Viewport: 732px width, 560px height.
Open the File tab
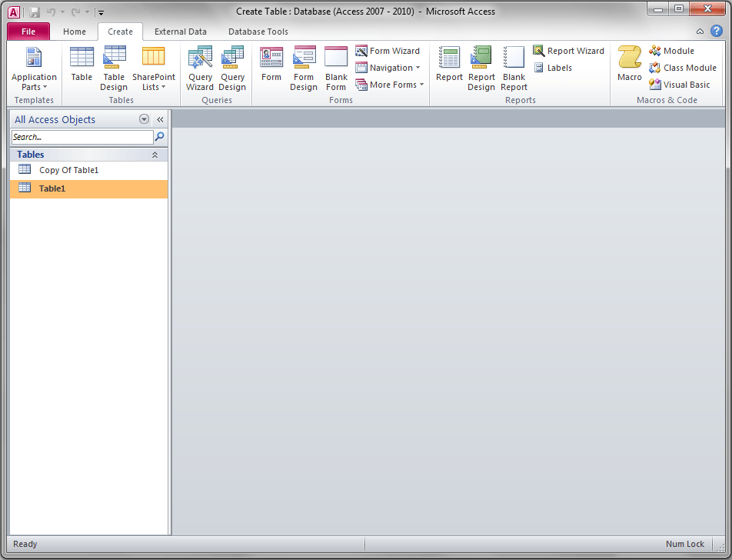click(x=28, y=32)
